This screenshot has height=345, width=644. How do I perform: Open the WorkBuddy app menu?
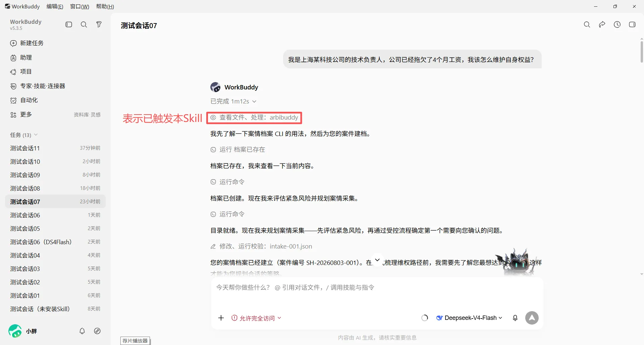pyautogui.click(x=22, y=6)
